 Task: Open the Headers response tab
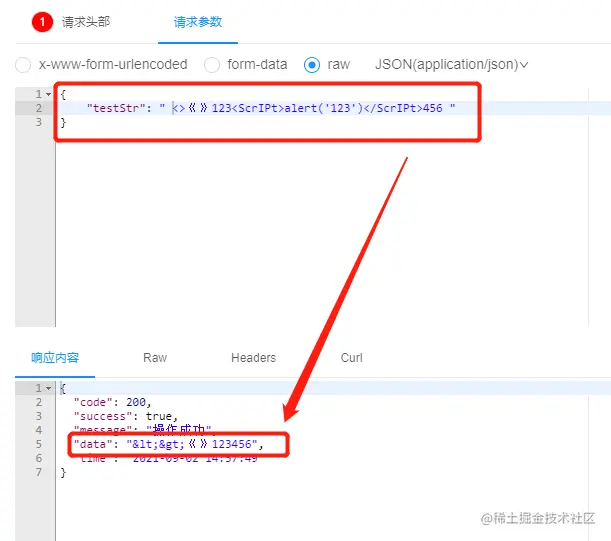(253, 357)
